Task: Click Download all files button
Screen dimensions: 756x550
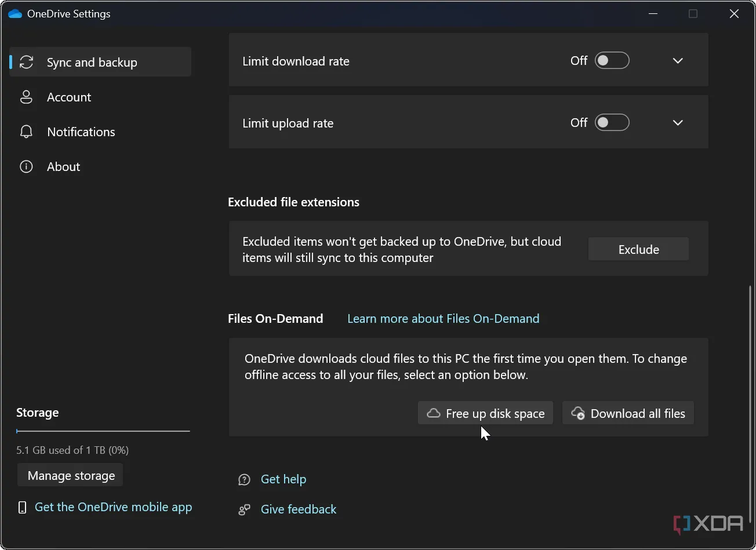Action: point(628,413)
